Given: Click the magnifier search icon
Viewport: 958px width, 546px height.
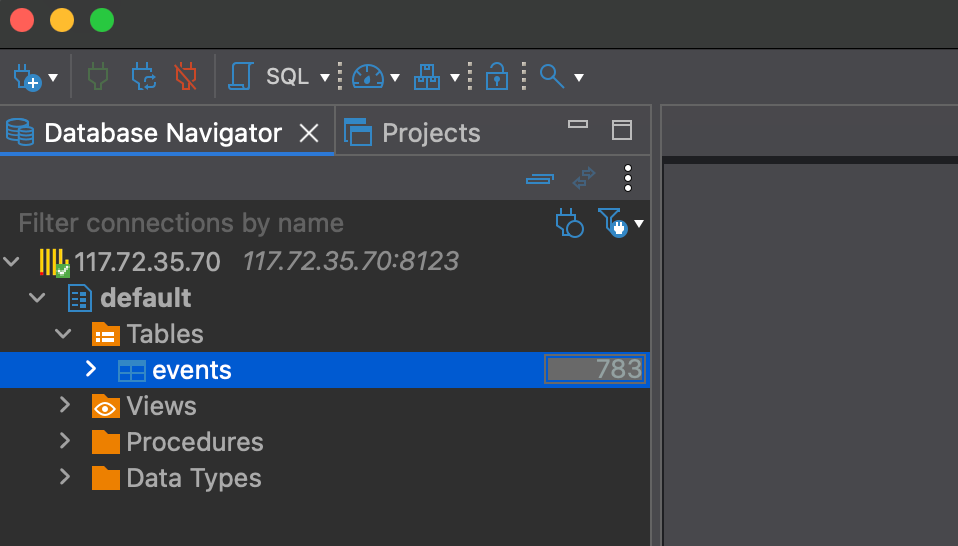Looking at the screenshot, I should click(552, 76).
